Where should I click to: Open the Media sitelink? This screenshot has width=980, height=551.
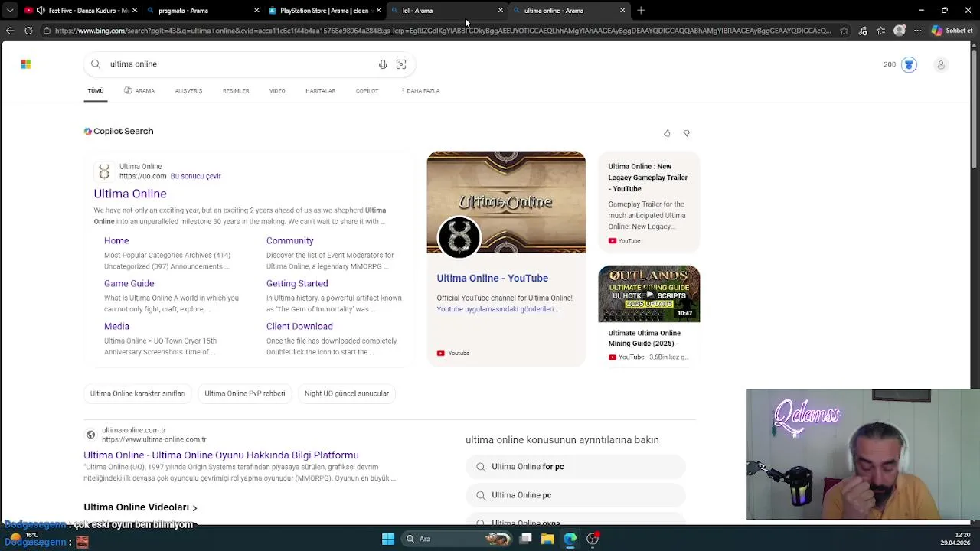116,326
